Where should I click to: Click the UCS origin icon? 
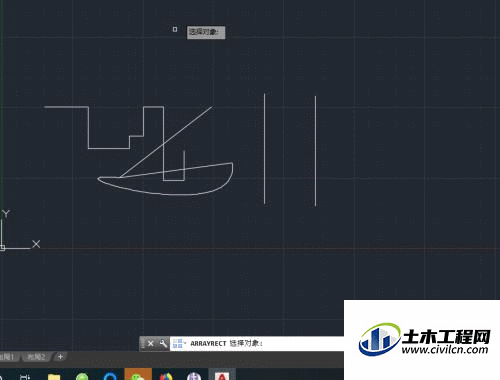[2, 248]
